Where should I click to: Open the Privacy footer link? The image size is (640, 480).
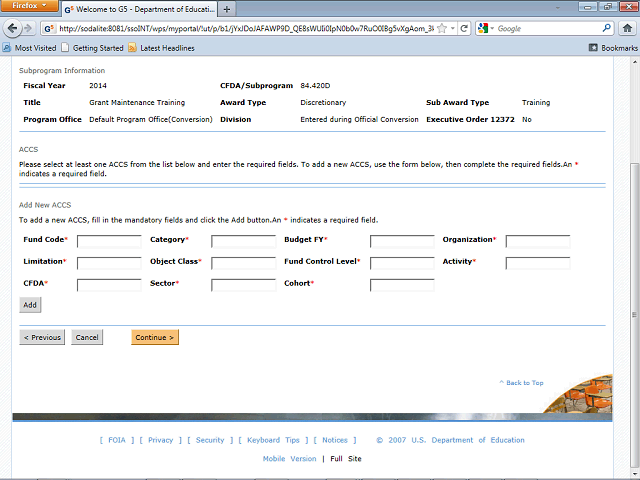pos(160,440)
